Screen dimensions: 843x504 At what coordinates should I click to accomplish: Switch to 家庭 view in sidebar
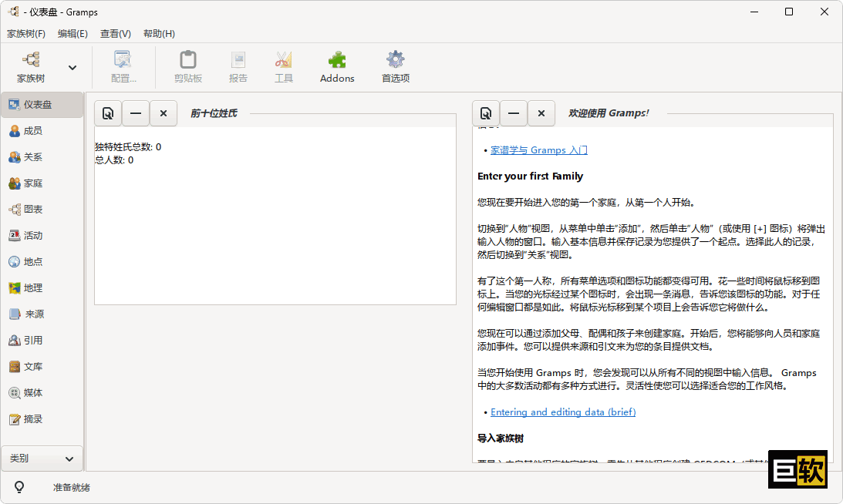(x=32, y=183)
